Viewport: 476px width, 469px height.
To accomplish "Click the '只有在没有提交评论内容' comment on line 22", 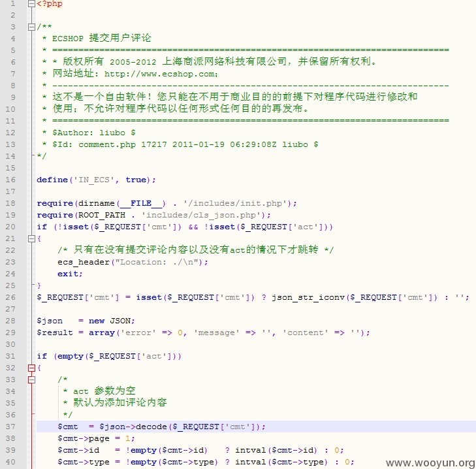I will [196, 250].
